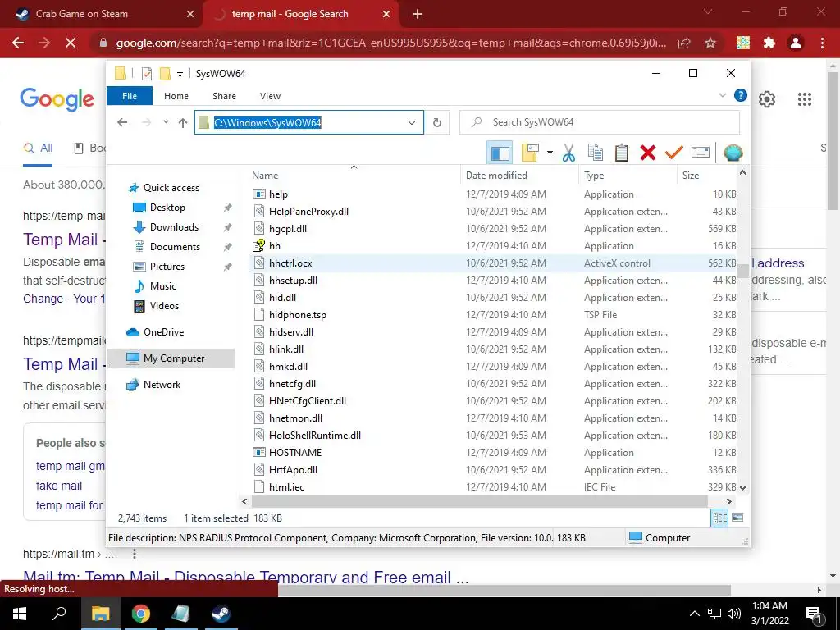Open the Share ribbon tab
Viewport: 840px width, 630px height.
pos(224,96)
